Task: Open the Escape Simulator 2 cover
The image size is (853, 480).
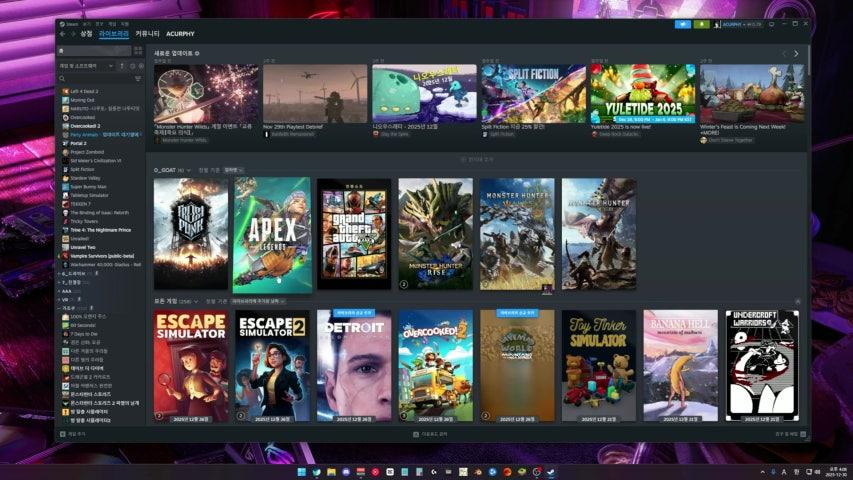Action: pos(273,366)
